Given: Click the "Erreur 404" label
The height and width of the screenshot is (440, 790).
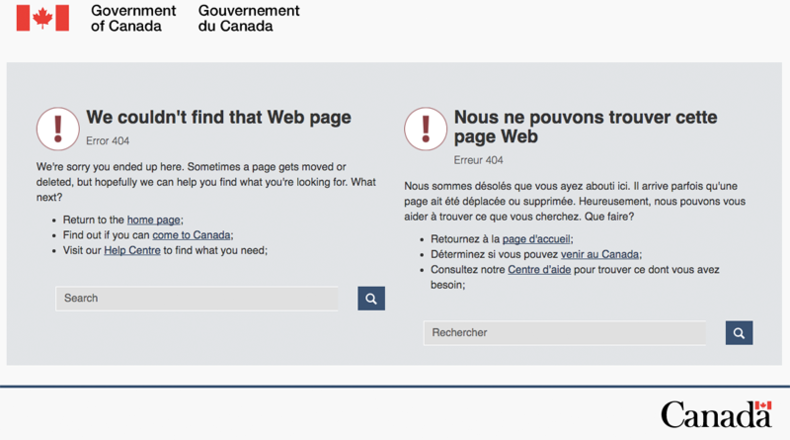Looking at the screenshot, I should tap(478, 160).
